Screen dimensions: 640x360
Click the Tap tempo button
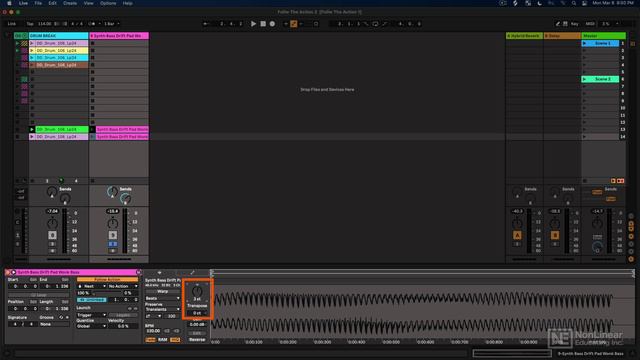coord(30,24)
